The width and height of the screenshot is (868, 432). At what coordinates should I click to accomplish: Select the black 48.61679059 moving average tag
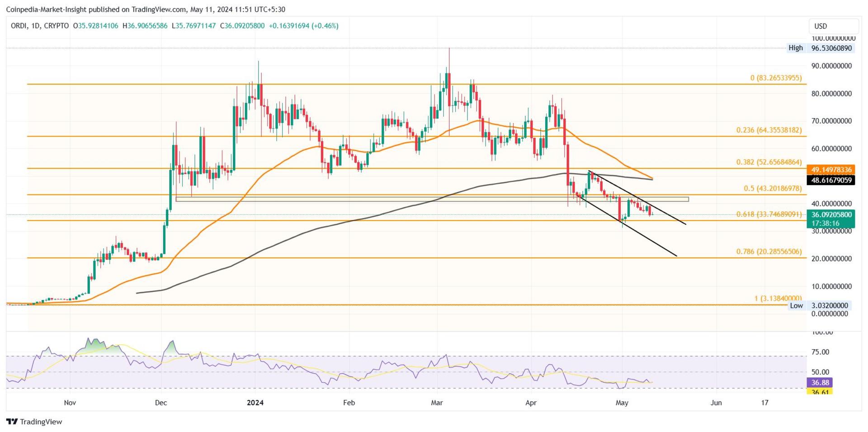pyautogui.click(x=831, y=180)
